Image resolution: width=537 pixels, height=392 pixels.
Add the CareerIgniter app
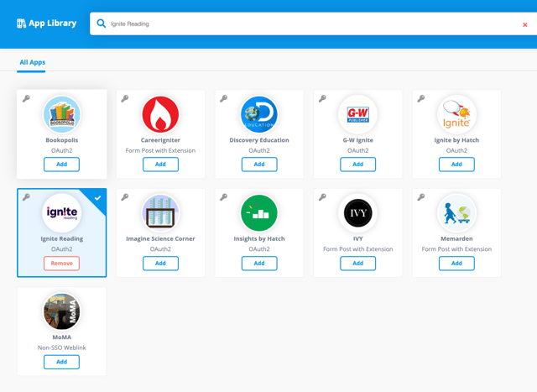[x=160, y=165]
